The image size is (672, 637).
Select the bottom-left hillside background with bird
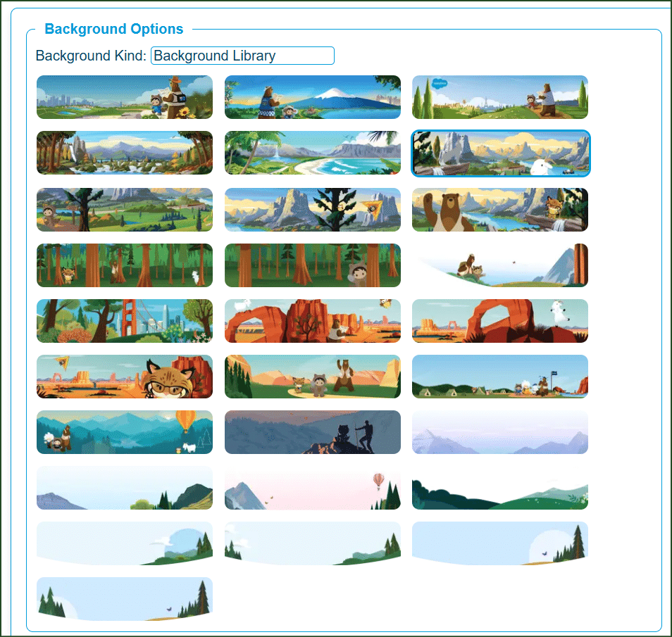point(124,599)
